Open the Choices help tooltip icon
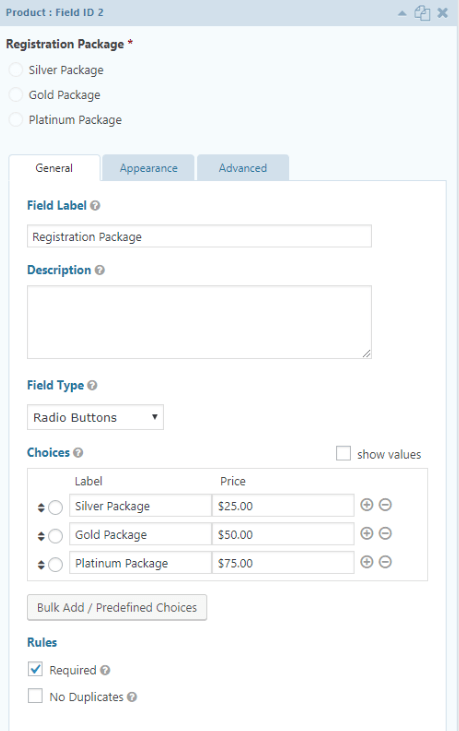 point(78,453)
